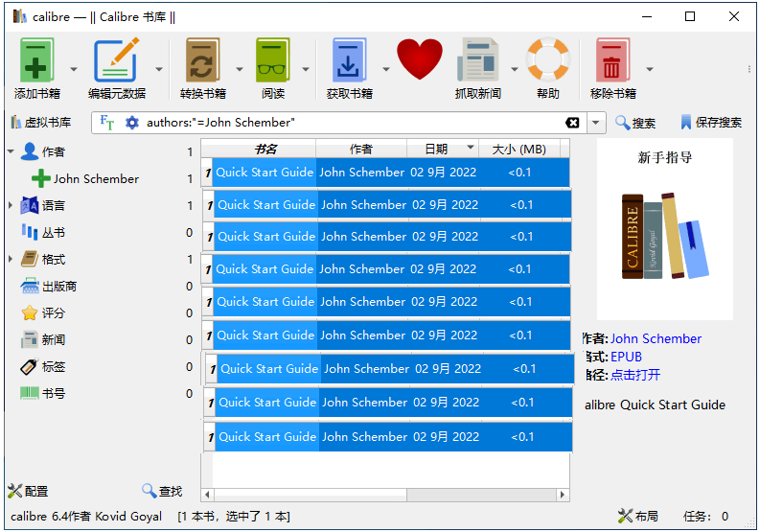
Task: Open the Preferences (配置) button
Action: (x=28, y=492)
